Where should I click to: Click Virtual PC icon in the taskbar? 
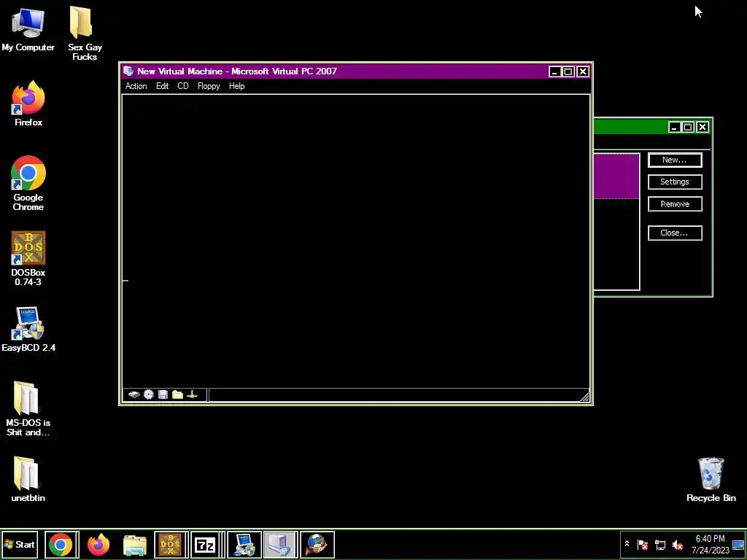pos(280,544)
